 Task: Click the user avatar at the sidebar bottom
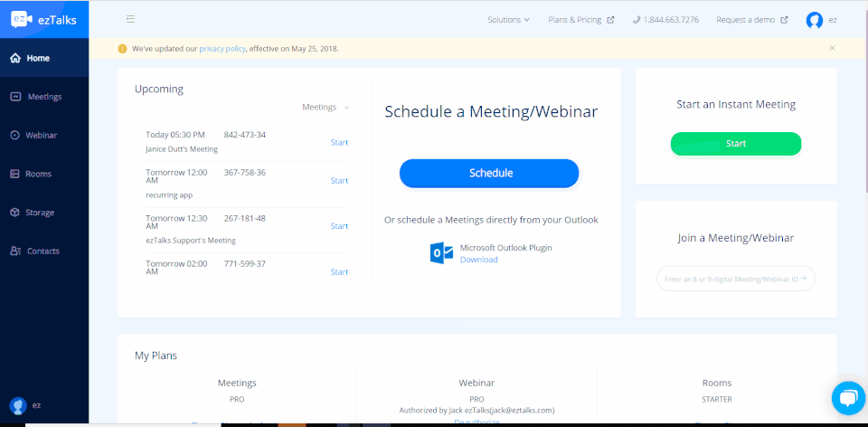coord(18,406)
